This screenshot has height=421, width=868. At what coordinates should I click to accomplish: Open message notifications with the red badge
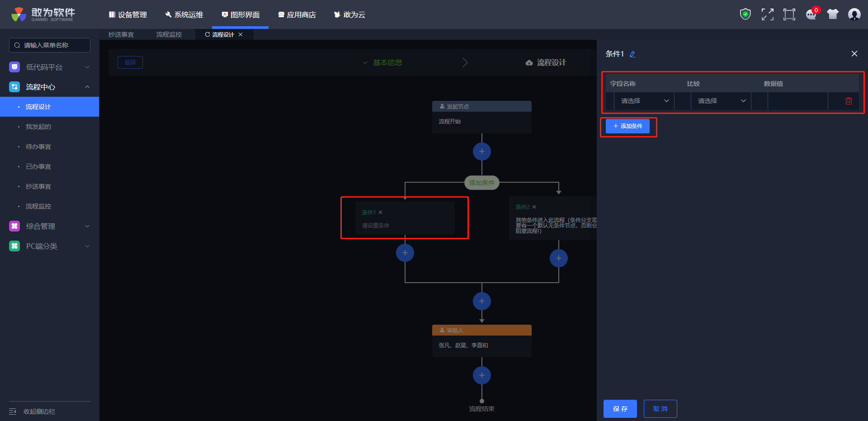click(811, 14)
